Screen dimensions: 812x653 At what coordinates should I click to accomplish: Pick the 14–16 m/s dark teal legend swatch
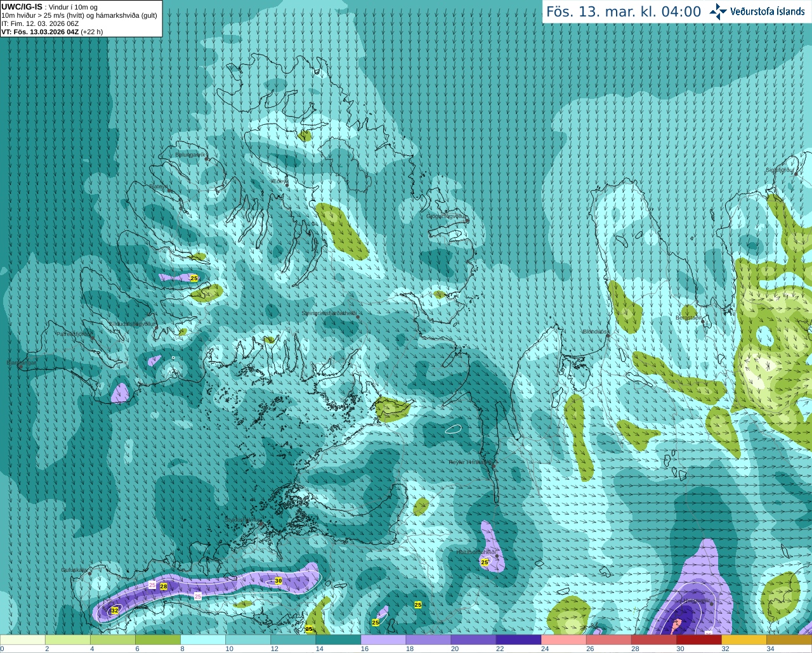pos(338,640)
